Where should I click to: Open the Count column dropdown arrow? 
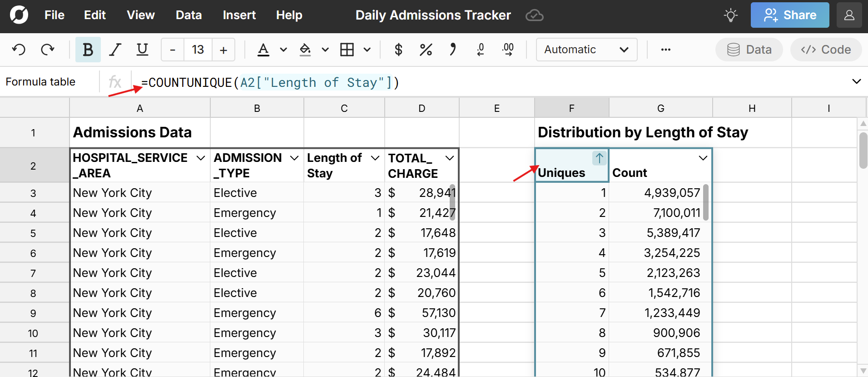(x=703, y=158)
